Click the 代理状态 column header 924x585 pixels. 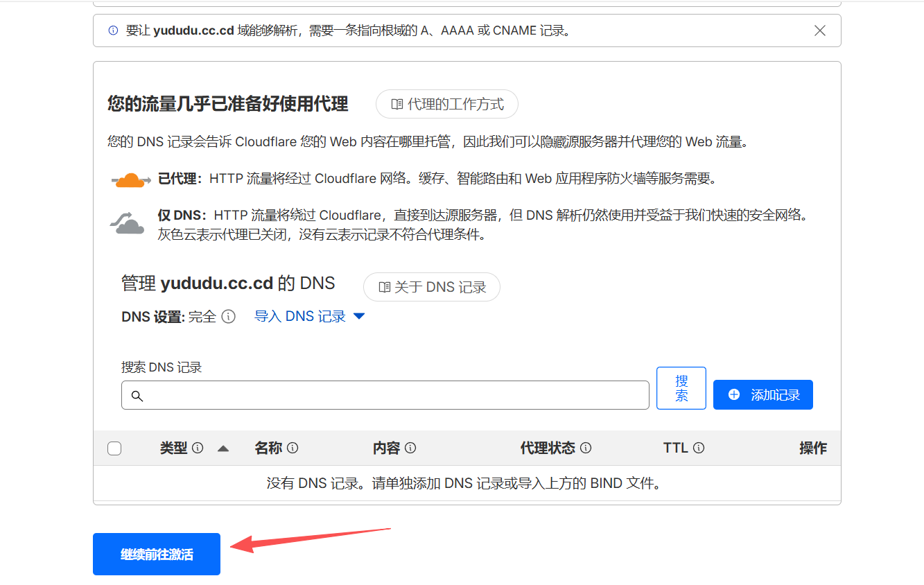[x=548, y=448]
